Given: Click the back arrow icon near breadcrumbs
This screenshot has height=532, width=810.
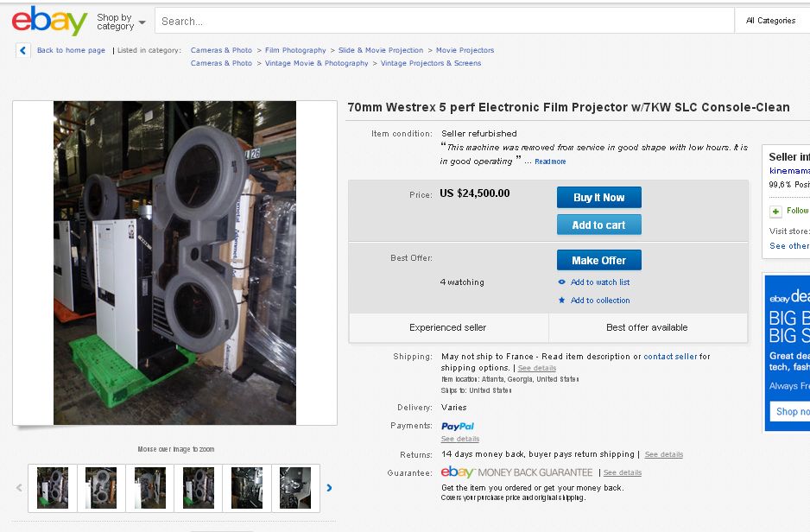Looking at the screenshot, I should pyautogui.click(x=23, y=51).
